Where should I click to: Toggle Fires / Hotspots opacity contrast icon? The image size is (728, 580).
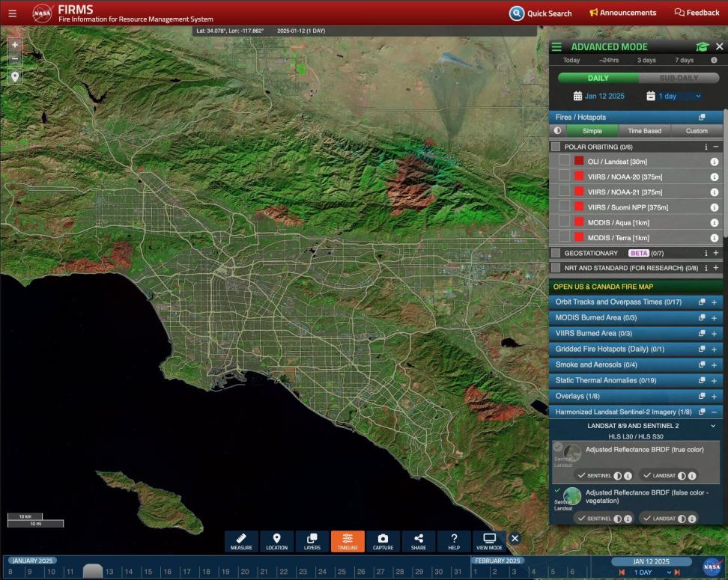(x=557, y=131)
